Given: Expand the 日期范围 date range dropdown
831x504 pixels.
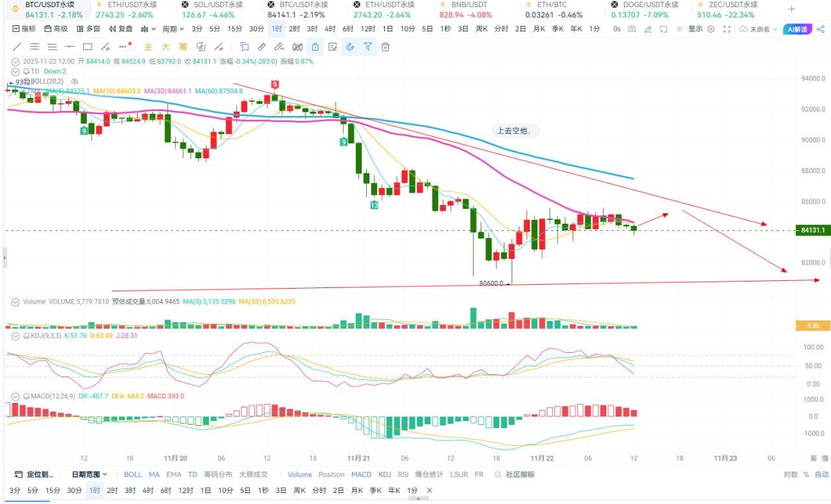Looking at the screenshot, I should [90, 475].
